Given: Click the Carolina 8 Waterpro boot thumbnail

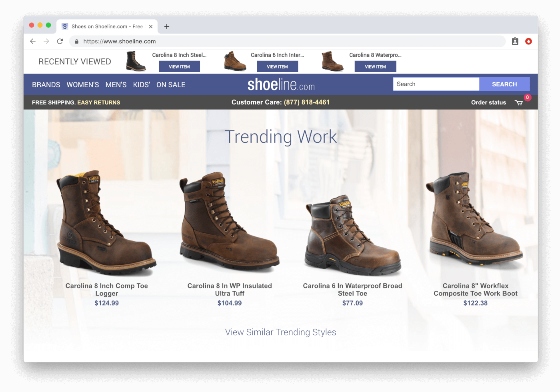Looking at the screenshot, I should coord(332,61).
